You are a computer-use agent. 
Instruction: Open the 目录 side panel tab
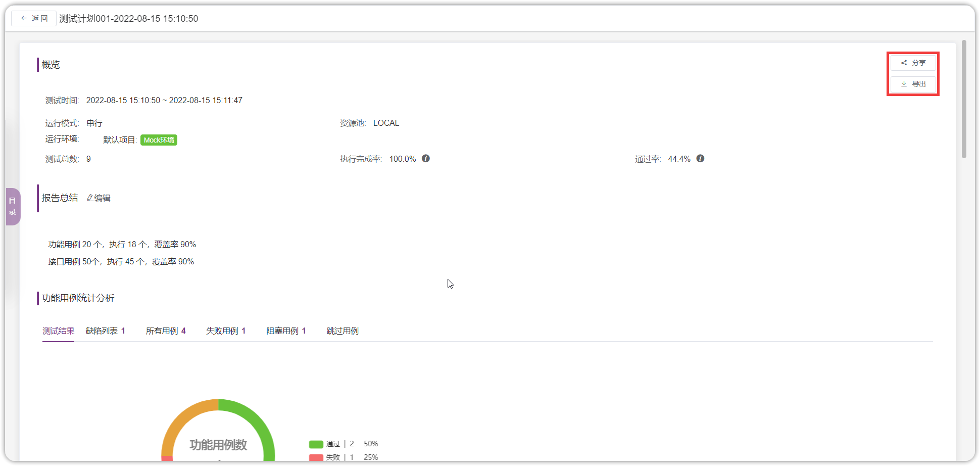13,206
